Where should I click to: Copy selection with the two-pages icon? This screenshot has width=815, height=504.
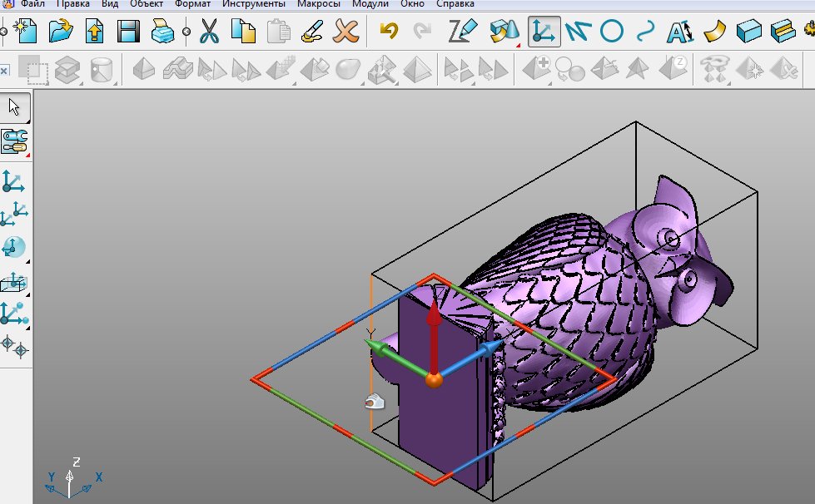tap(243, 31)
